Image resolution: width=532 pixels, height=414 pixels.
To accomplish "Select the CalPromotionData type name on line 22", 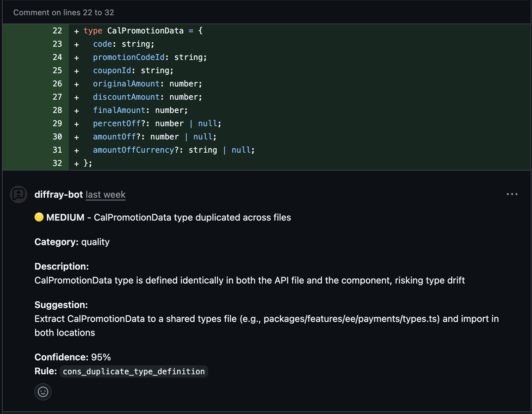I will [145, 30].
